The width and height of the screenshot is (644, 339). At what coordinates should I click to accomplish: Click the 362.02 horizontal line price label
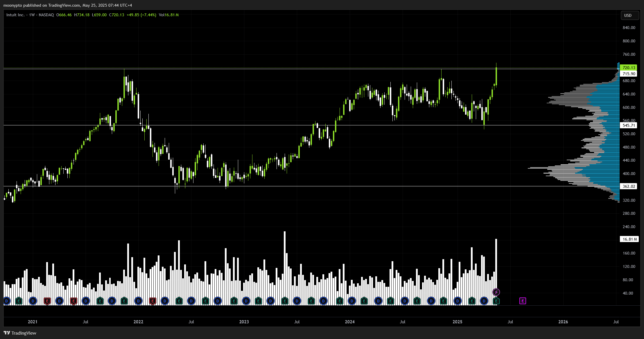[x=629, y=186]
